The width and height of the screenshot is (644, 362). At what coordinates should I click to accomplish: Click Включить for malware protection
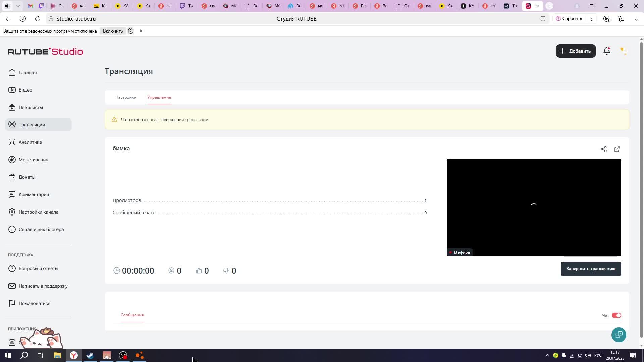pyautogui.click(x=113, y=31)
